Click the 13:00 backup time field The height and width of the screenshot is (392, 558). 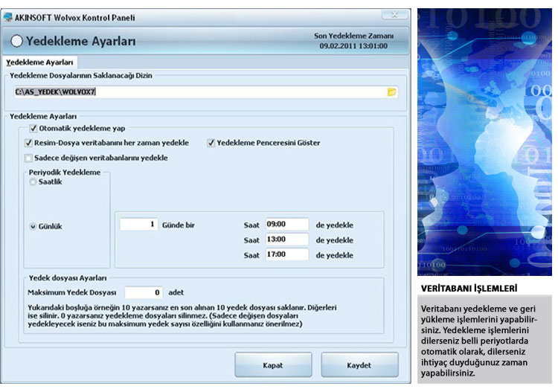click(286, 240)
